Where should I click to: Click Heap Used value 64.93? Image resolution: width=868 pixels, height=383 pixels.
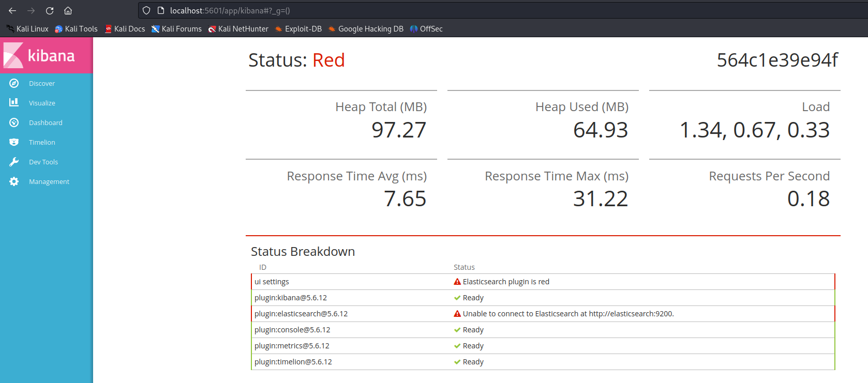coord(601,130)
